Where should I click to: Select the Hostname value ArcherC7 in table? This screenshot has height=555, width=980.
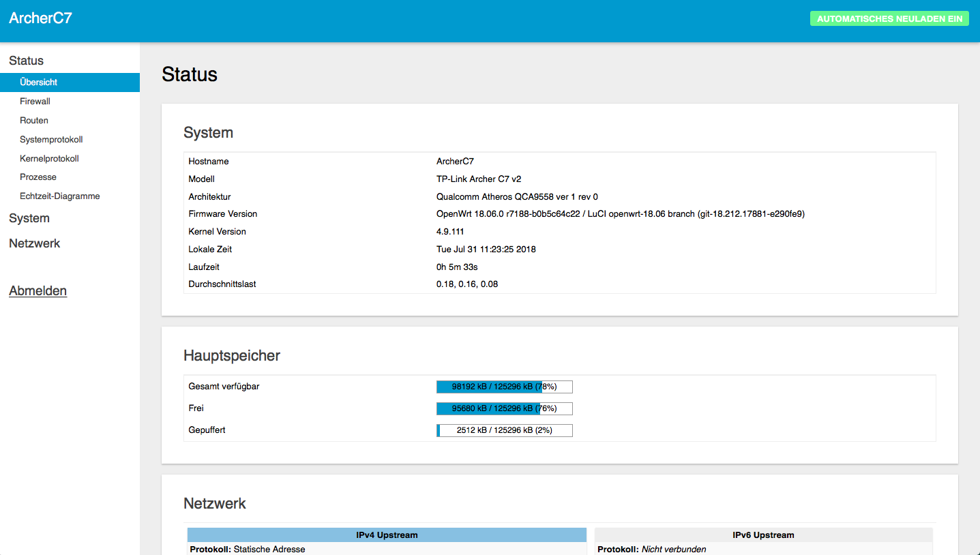click(x=455, y=162)
